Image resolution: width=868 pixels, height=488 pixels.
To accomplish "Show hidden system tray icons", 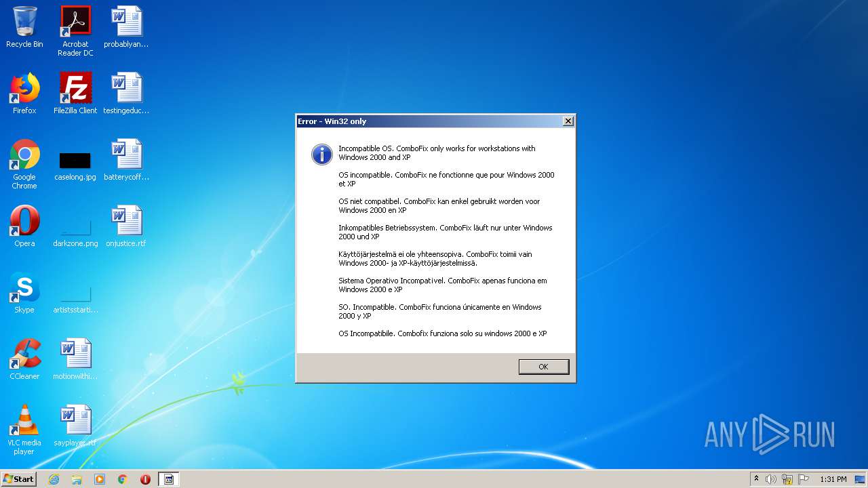I will (756, 479).
